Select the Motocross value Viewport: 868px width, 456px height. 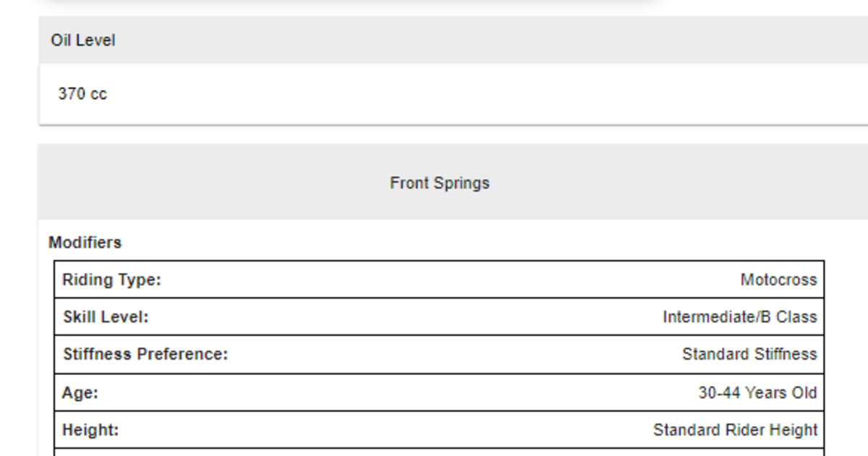pos(778,280)
